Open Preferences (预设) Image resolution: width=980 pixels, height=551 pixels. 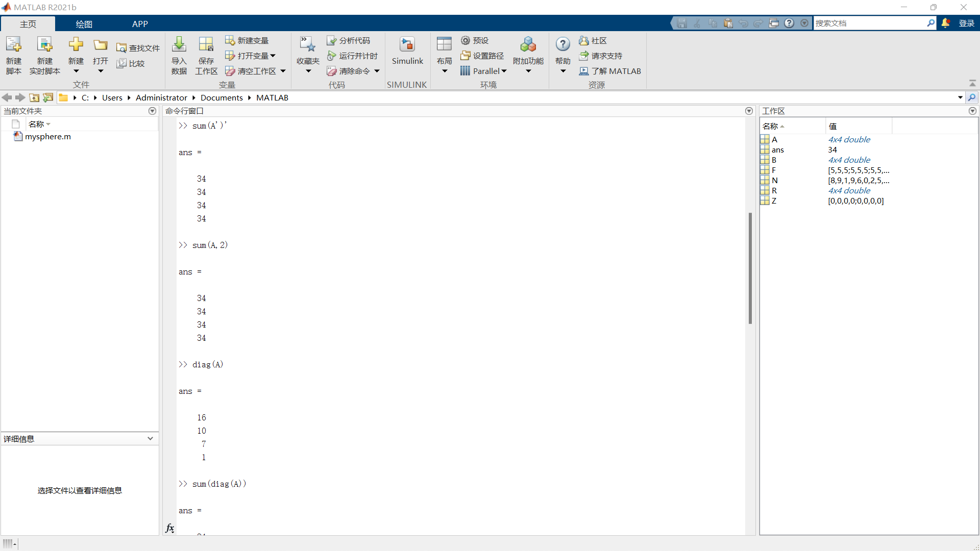(x=475, y=40)
